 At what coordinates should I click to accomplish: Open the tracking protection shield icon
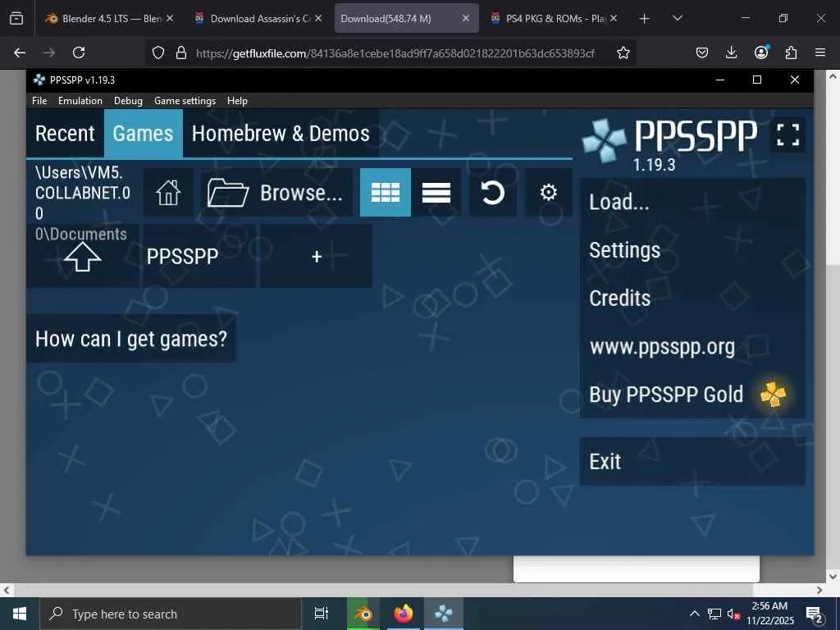click(x=158, y=52)
